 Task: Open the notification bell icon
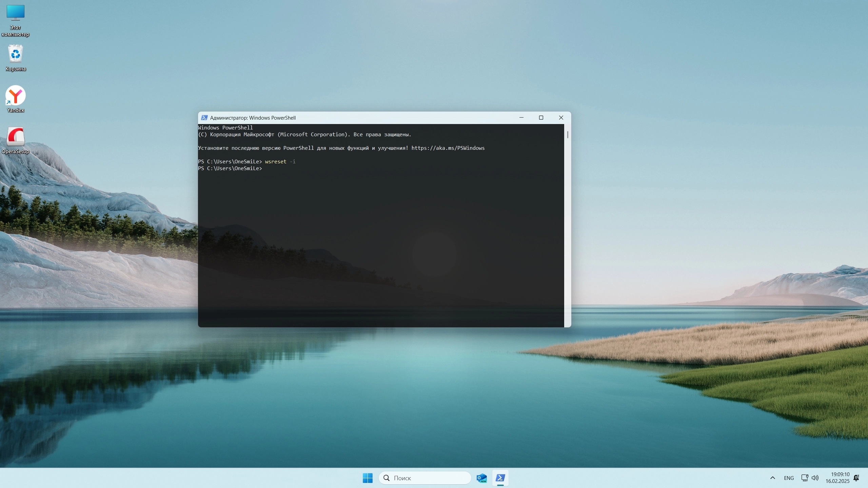click(856, 478)
